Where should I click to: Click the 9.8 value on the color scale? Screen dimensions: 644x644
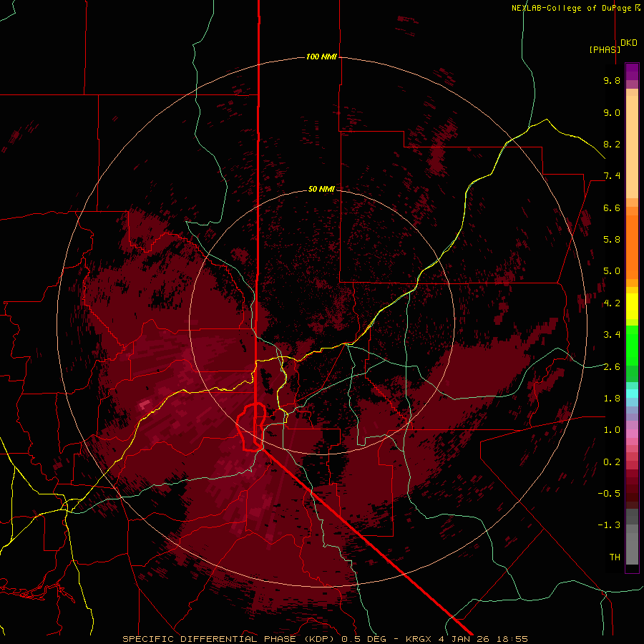coord(612,80)
